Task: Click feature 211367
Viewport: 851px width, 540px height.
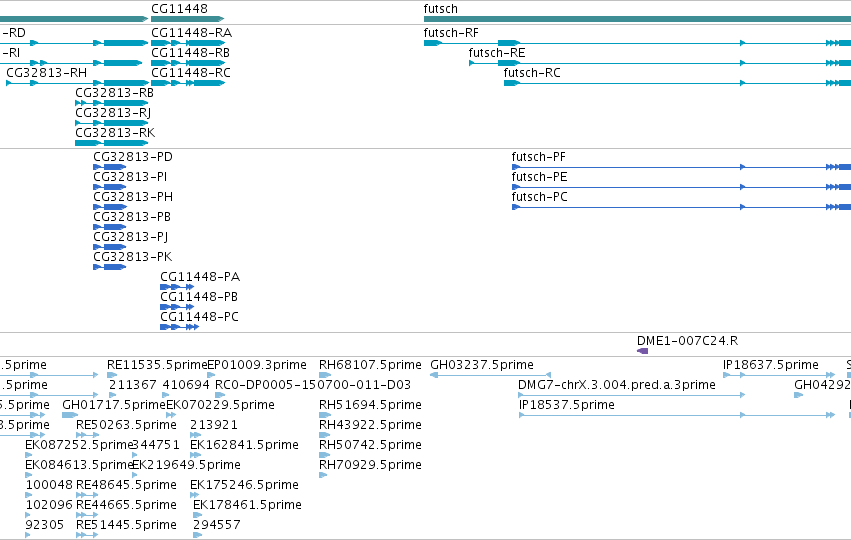Action: (x=132, y=385)
